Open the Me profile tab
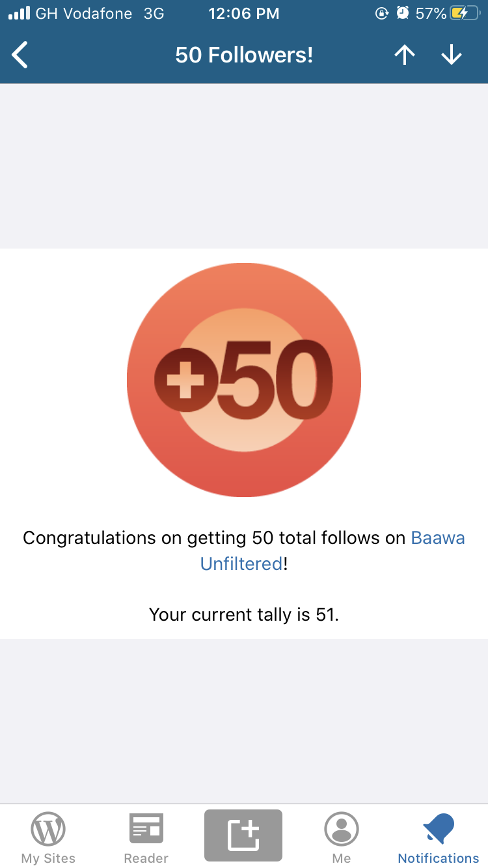This screenshot has width=488, height=868. point(341,838)
